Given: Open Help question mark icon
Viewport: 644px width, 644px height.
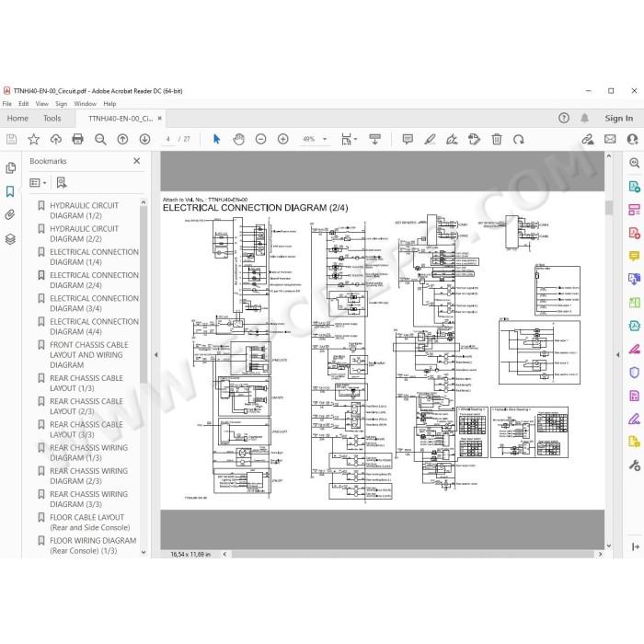Looking at the screenshot, I should tap(564, 119).
